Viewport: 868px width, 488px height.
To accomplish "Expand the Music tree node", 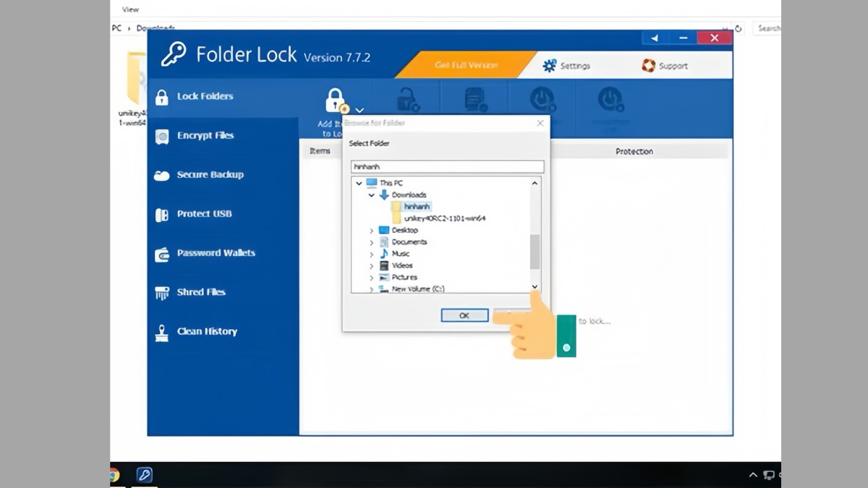I will [x=372, y=254].
